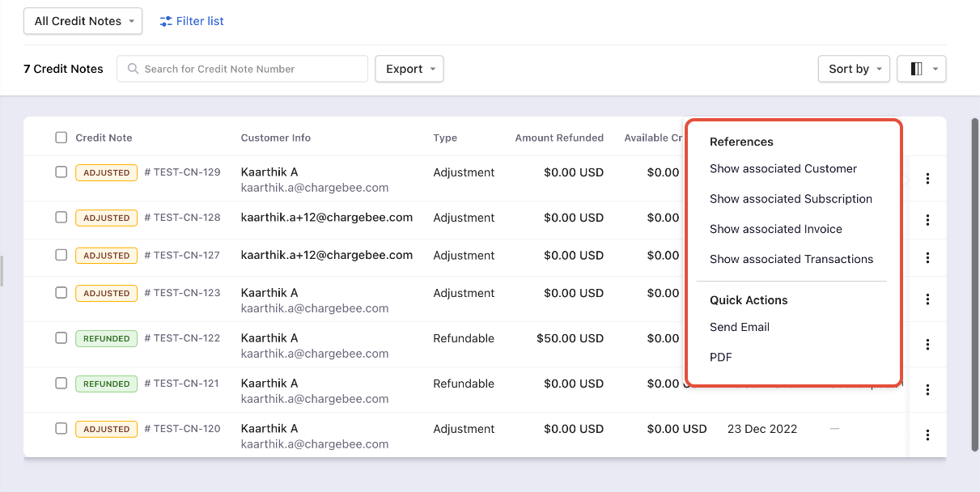Open three-dot menu for TEST-CN-123 row

pyautogui.click(x=927, y=299)
